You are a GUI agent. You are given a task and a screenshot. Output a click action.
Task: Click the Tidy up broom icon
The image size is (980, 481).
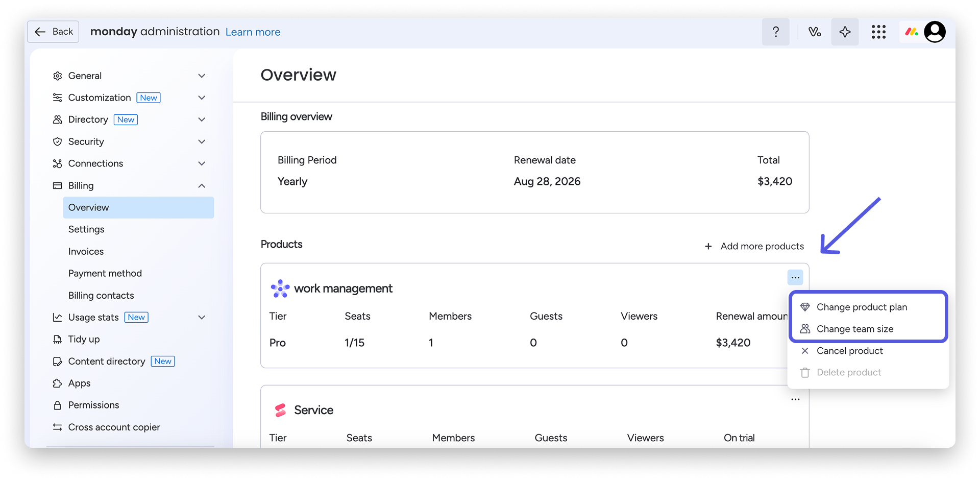point(58,339)
